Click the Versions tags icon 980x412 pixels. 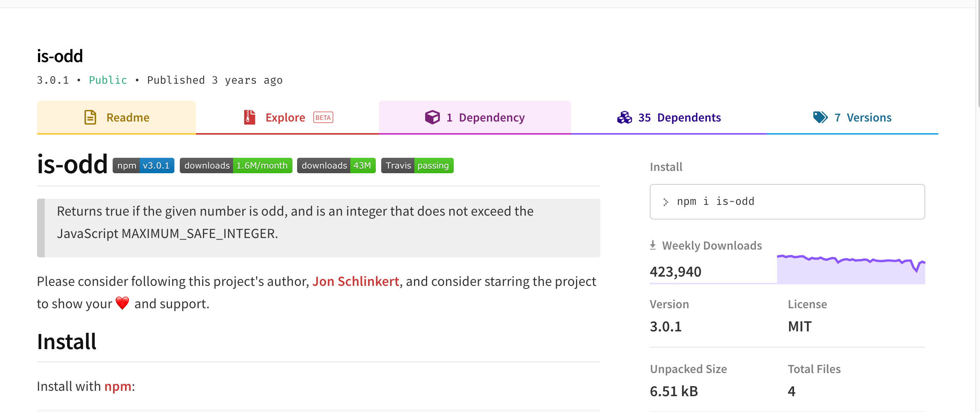point(820,117)
